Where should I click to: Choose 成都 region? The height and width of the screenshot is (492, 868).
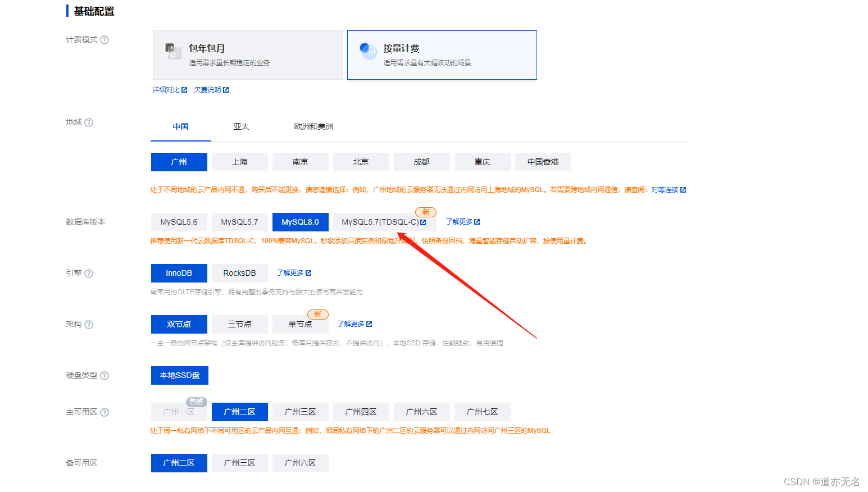(x=422, y=162)
